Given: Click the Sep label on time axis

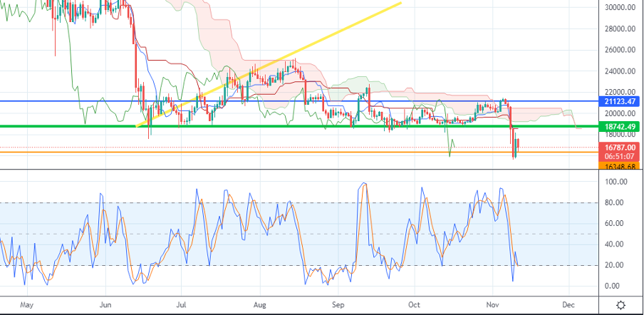Looking at the screenshot, I should [x=337, y=305].
